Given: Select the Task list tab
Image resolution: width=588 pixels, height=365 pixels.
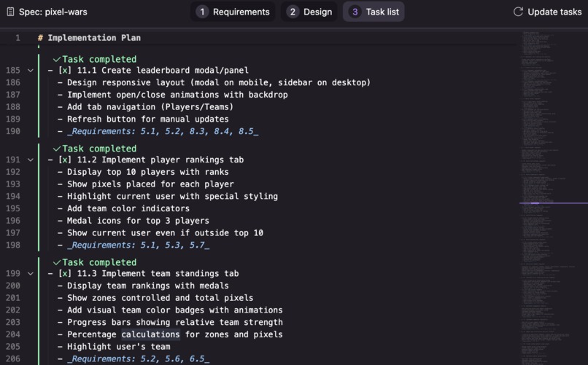Looking at the screenshot, I should pyautogui.click(x=374, y=12).
